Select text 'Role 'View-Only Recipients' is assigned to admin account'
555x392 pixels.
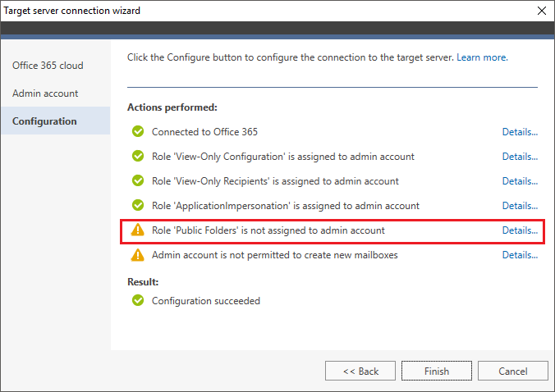(275, 181)
